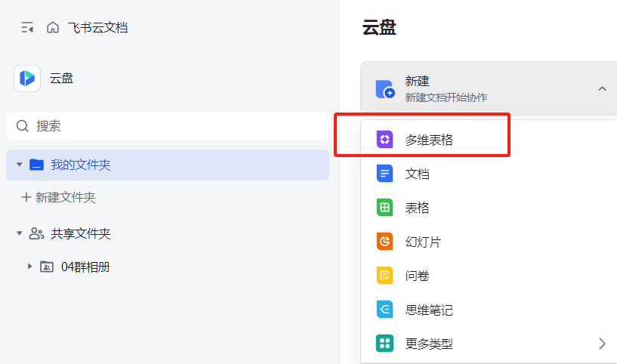617x364 pixels.
Task: Click the 云盘 app logo icon
Action: [27, 79]
